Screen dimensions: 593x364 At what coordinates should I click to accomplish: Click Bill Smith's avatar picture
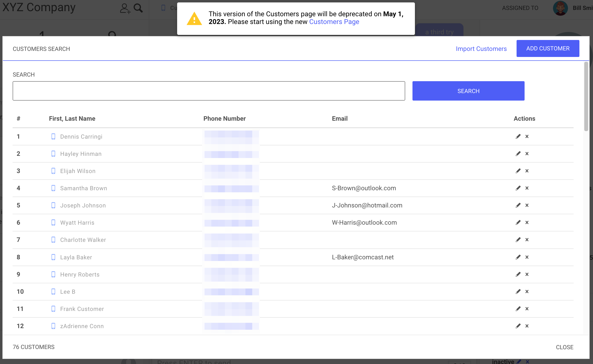click(x=560, y=8)
